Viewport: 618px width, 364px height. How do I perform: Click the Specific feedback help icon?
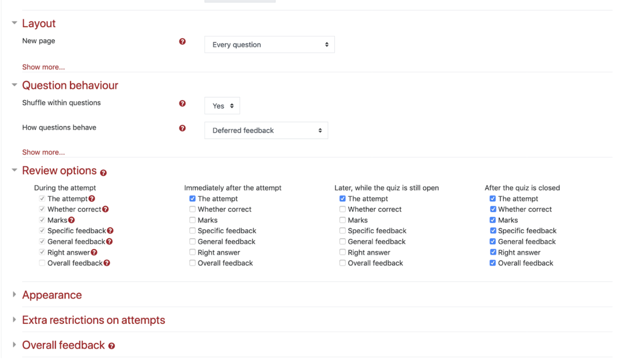click(x=109, y=230)
